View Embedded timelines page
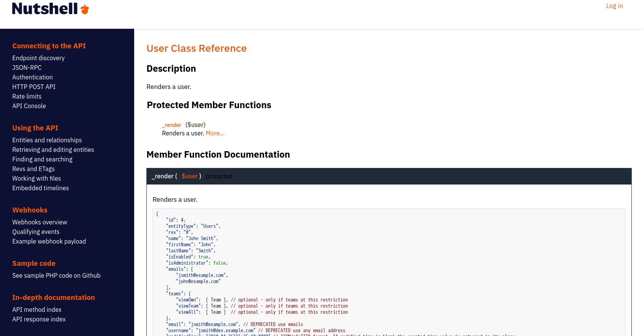This screenshot has height=336, width=644. (x=41, y=188)
